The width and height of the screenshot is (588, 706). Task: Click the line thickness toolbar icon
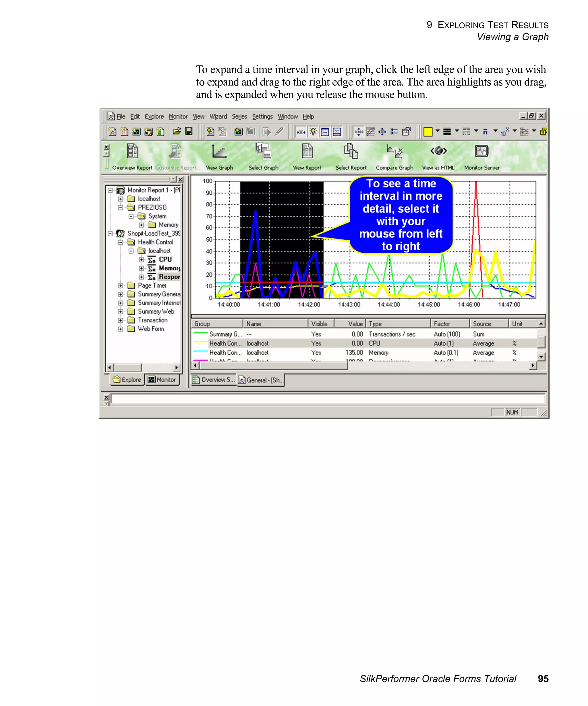(447, 132)
